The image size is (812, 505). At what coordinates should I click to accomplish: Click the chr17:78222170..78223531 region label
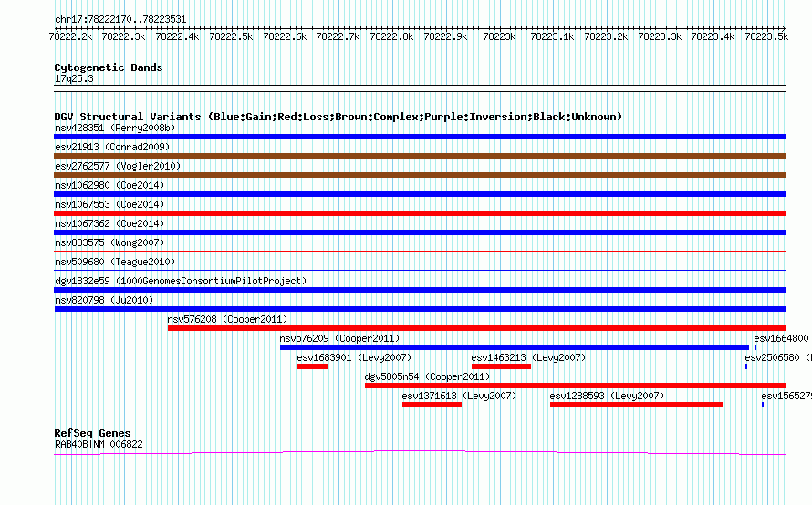pyautogui.click(x=120, y=19)
